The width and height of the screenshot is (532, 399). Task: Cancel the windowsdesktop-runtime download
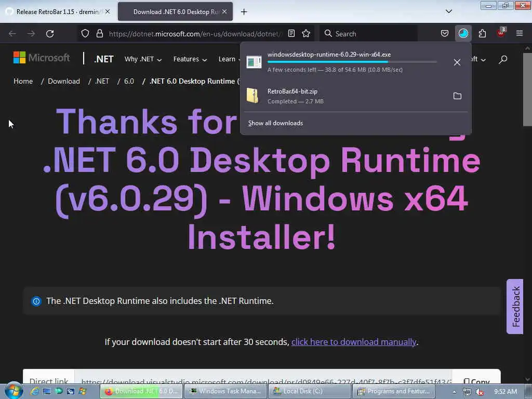pos(457,62)
